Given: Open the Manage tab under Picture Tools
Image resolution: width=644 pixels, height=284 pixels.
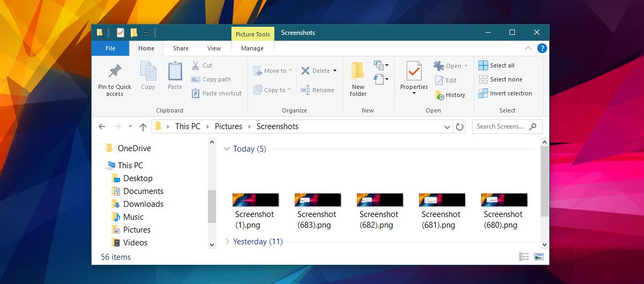Looking at the screenshot, I should pos(252,48).
